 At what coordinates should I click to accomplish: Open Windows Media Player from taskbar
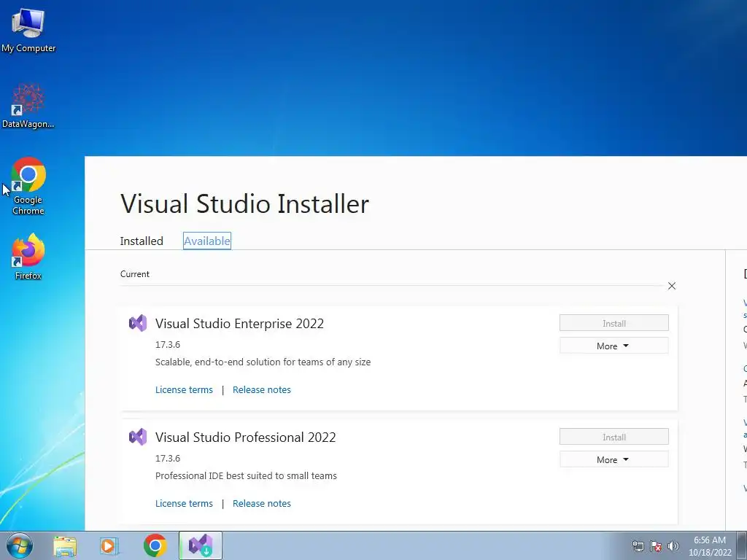109,546
